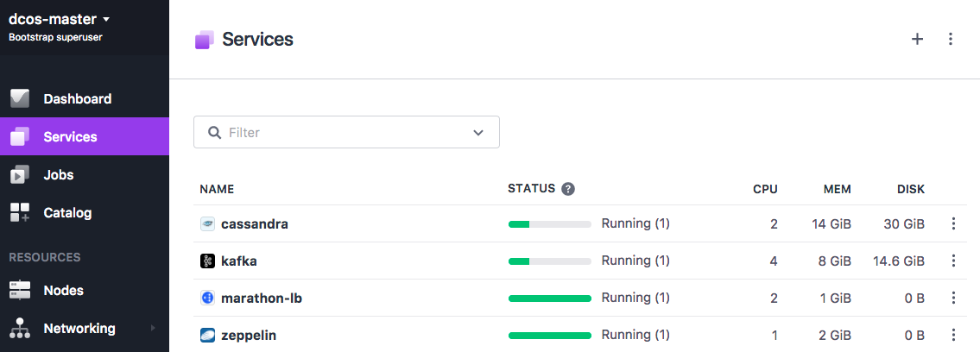Screen dimensions: 980x352
Task: Open the Filter box dropdown chevron
Action: [x=478, y=132]
